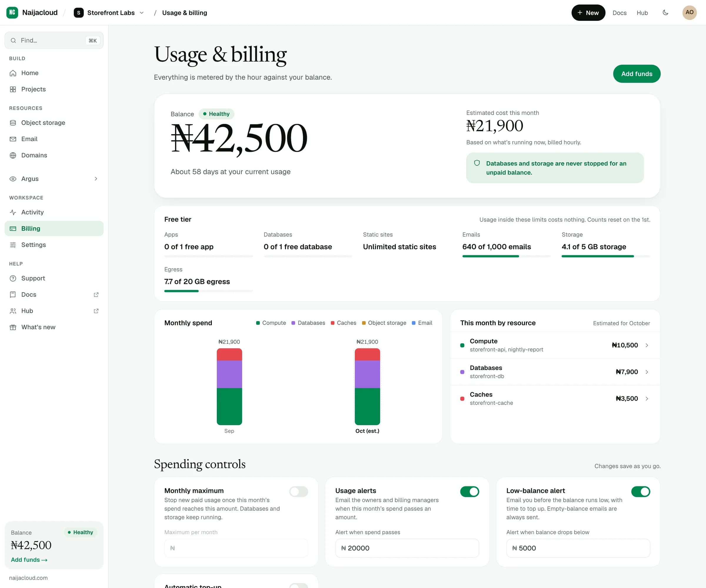
Task: Go to Usage & billing breadcrumb
Action: pyautogui.click(x=184, y=13)
